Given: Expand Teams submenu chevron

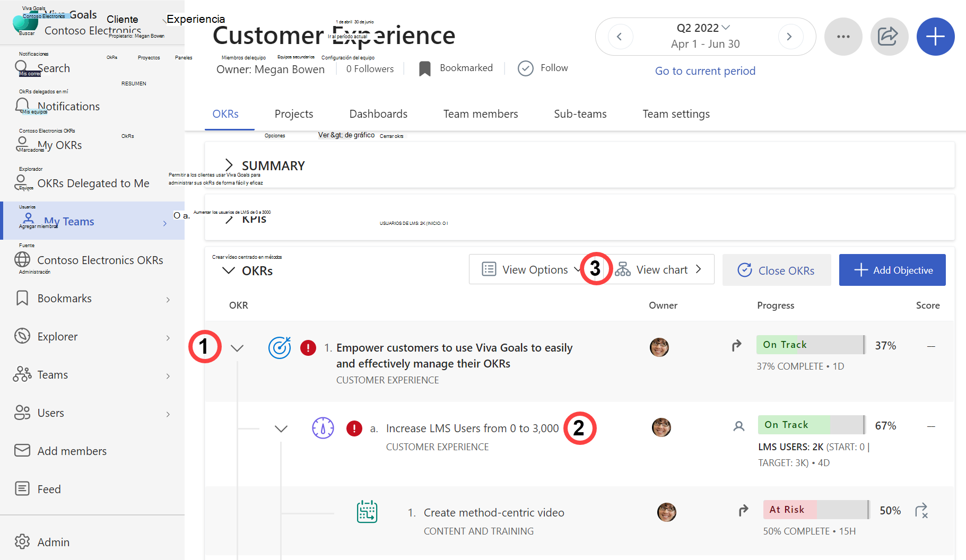Looking at the screenshot, I should click(168, 376).
